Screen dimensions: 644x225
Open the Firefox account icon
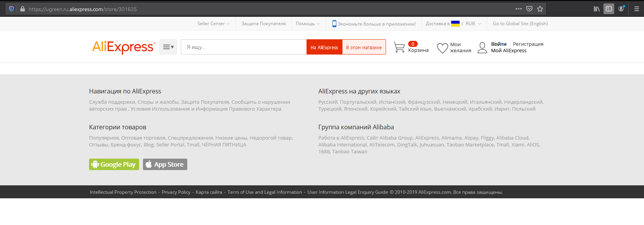click(621, 9)
